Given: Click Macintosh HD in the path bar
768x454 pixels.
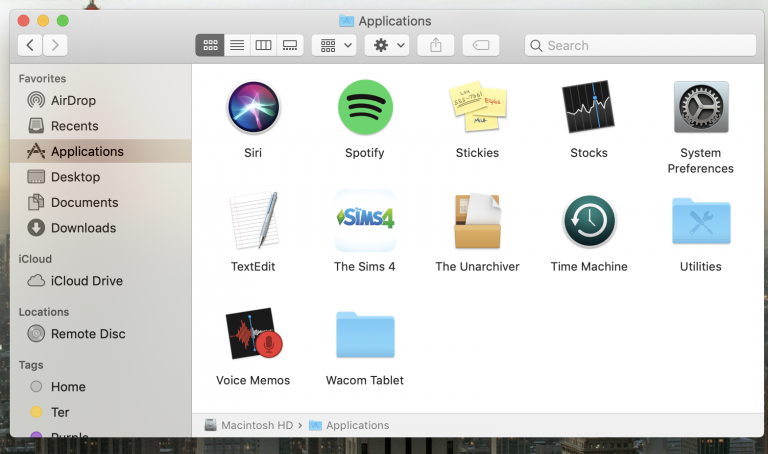Looking at the screenshot, I should (249, 425).
